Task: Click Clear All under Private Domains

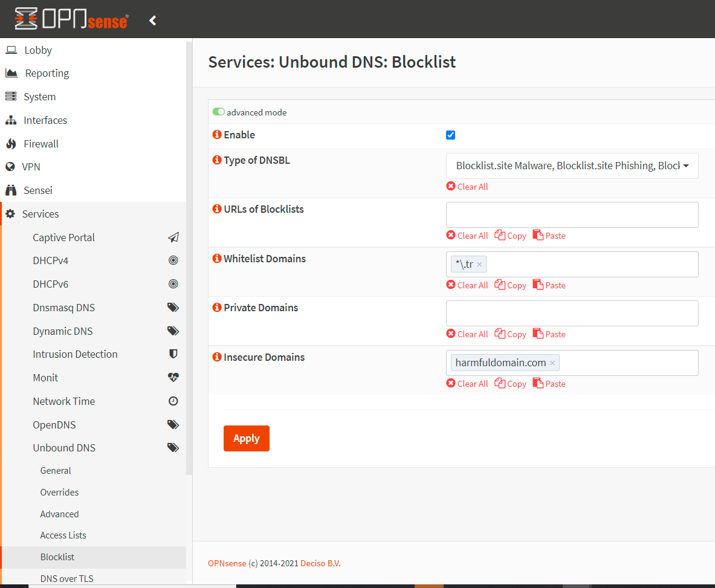Action: tap(467, 334)
